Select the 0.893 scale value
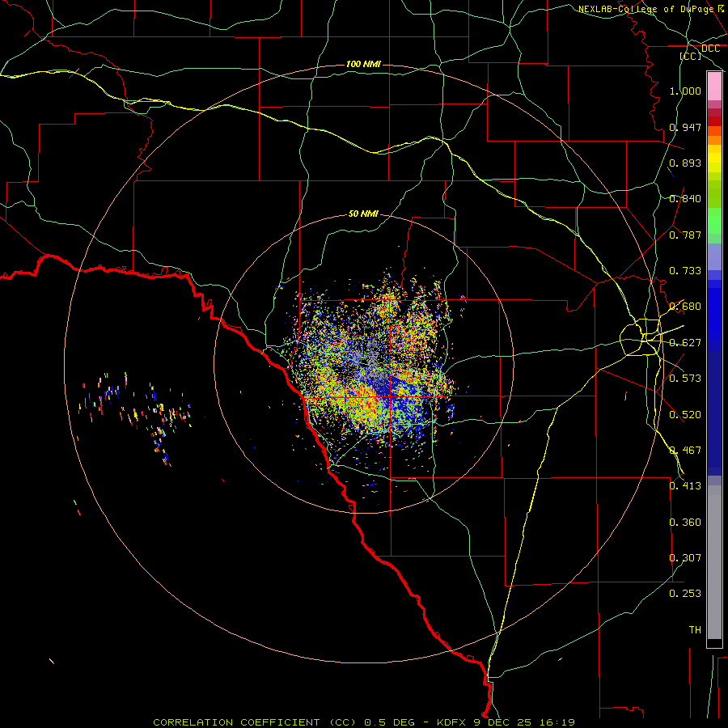Viewport: 728px width, 728px height. coord(685,163)
